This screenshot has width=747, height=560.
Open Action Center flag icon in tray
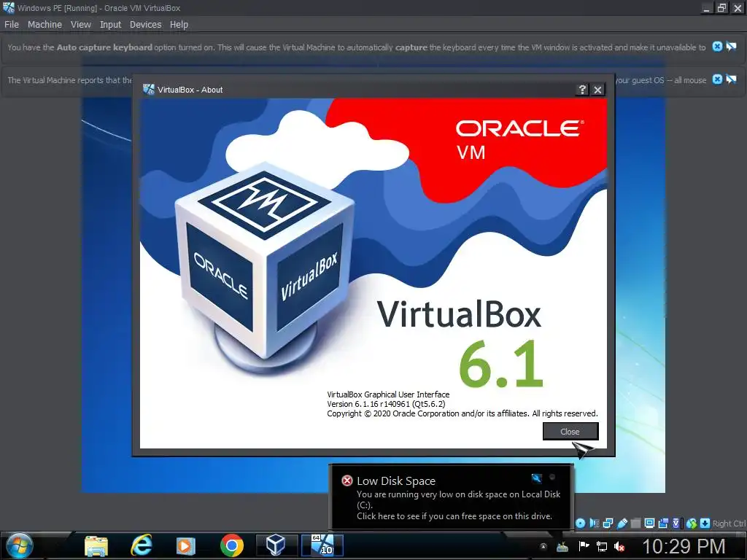[x=584, y=546]
